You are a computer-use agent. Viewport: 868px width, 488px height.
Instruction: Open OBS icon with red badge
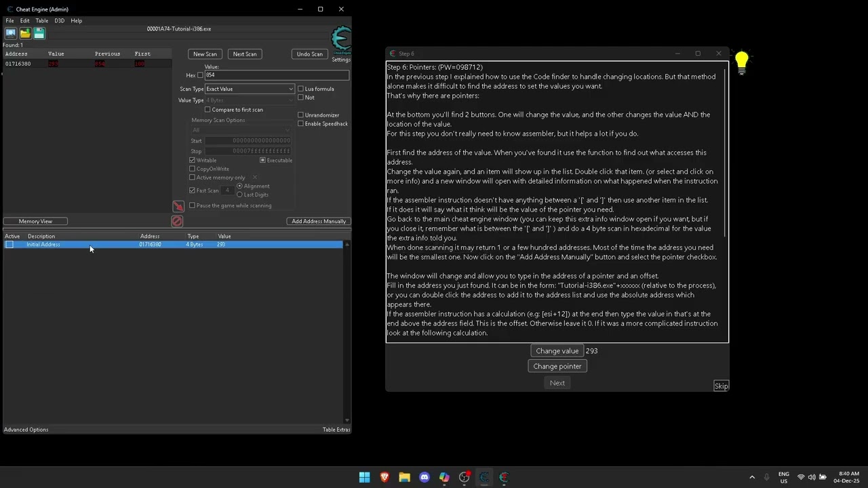[x=465, y=477]
